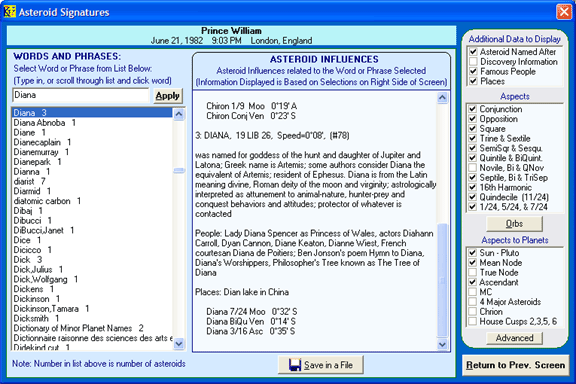
Task: Toggle Quindecile (11/24) checkbox
Action: pos(473,197)
